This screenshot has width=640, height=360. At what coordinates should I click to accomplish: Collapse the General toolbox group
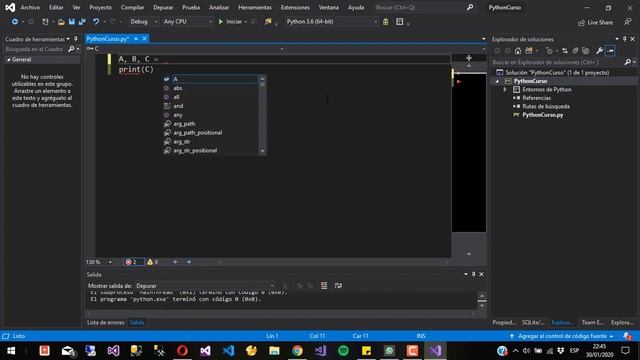pyautogui.click(x=8, y=60)
